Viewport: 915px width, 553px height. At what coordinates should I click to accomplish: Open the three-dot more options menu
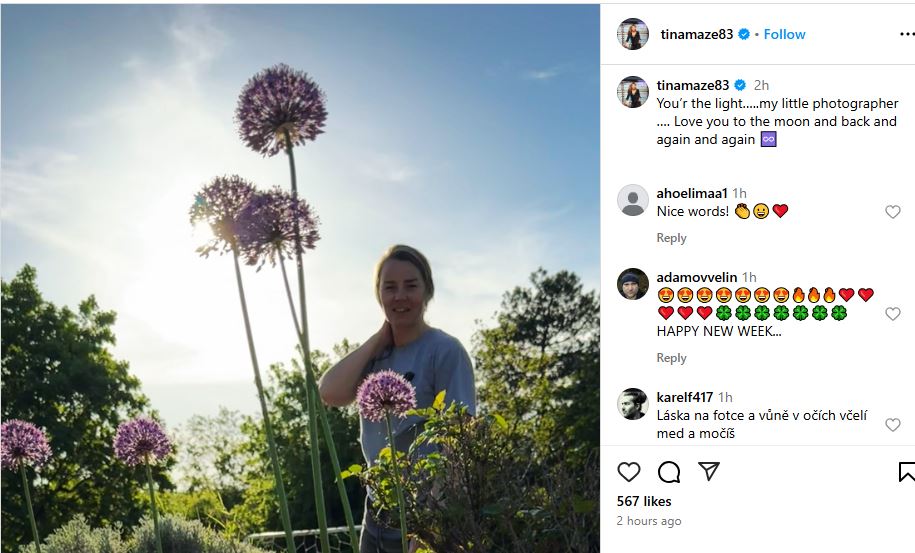pyautogui.click(x=906, y=34)
